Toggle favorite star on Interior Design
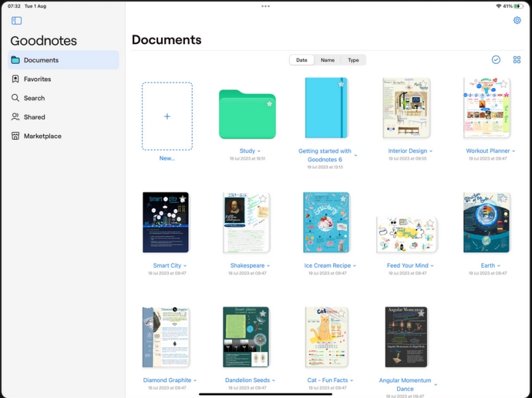The width and height of the screenshot is (532, 398). (x=424, y=85)
